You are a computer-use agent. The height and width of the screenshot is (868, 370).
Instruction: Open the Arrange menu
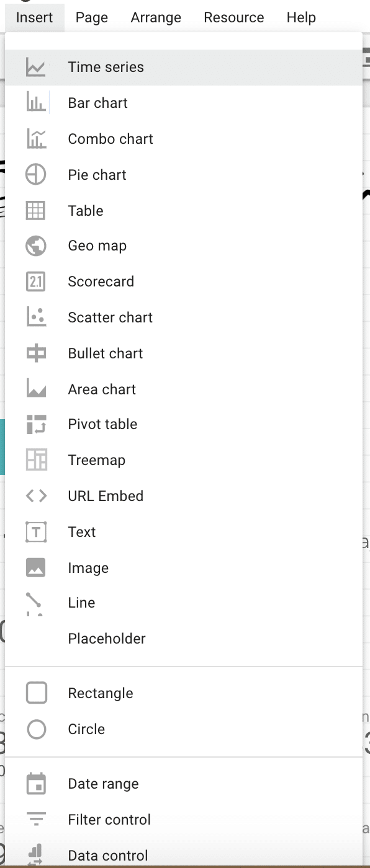tap(156, 17)
